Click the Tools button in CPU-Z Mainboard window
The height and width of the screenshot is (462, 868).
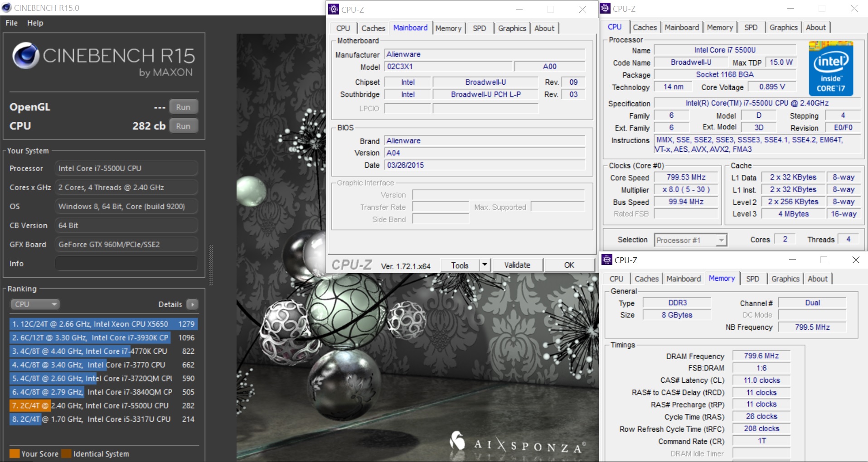click(x=460, y=265)
